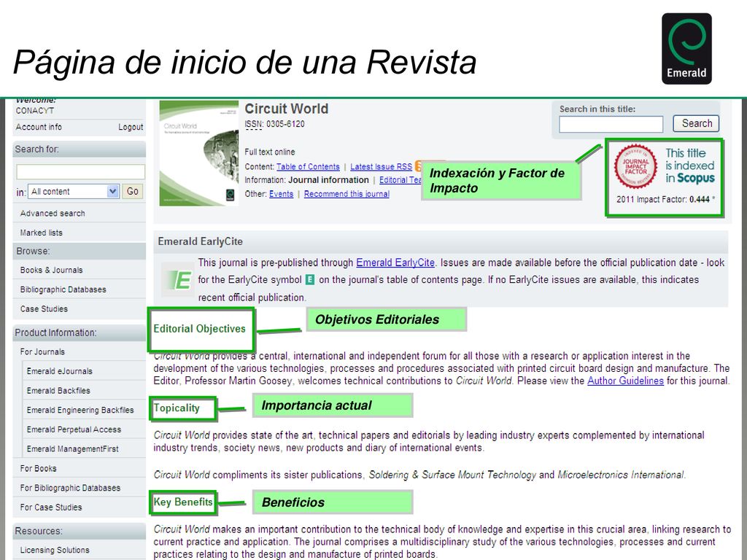Open Marked lists in the sidebar
Image resolution: width=747 pixels, height=560 pixels.
click(41, 233)
